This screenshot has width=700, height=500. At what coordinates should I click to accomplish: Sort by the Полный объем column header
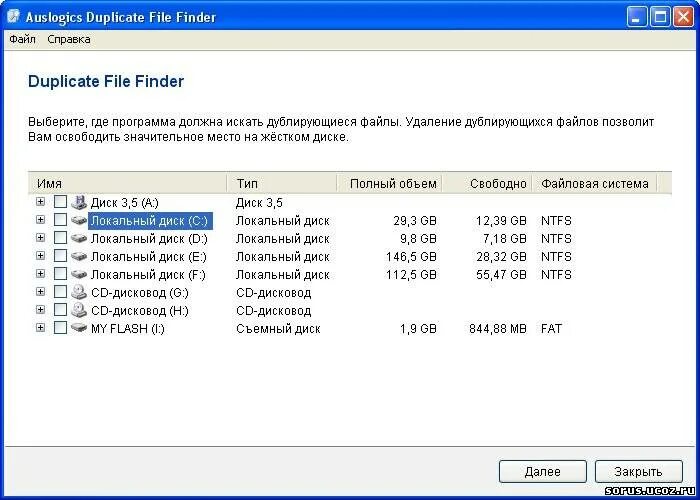tap(389, 183)
